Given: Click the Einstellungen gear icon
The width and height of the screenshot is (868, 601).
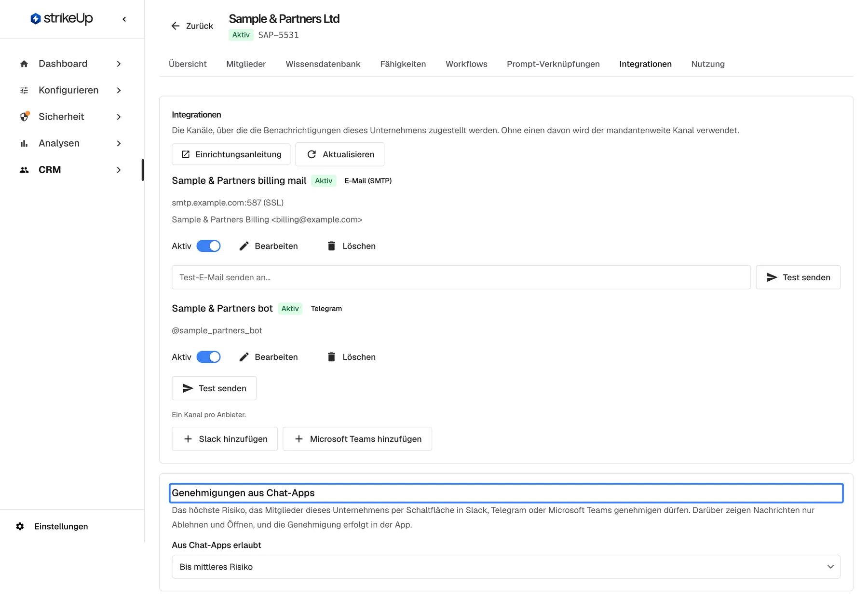Looking at the screenshot, I should pos(20,526).
